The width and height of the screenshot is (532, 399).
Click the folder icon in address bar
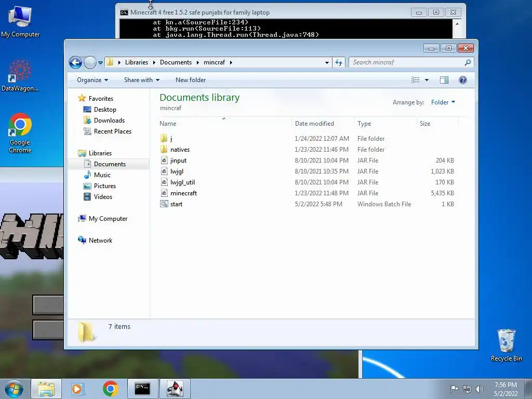point(110,62)
